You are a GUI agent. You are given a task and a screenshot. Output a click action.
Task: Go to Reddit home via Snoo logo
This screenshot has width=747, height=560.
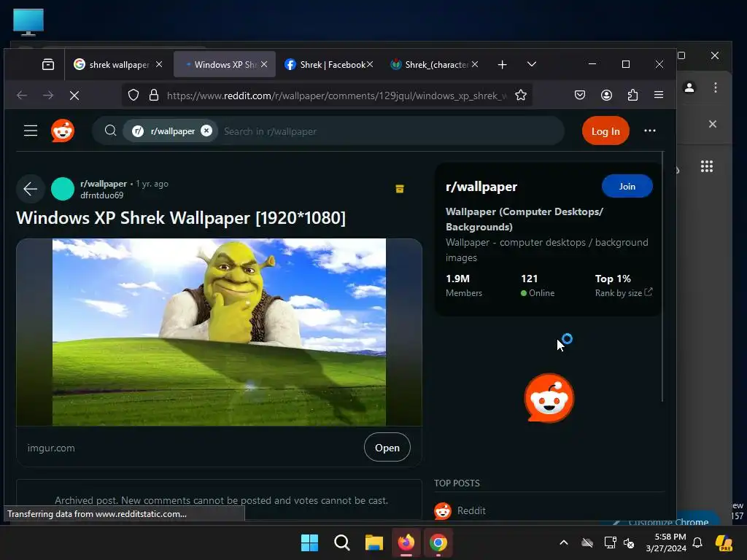tap(63, 131)
